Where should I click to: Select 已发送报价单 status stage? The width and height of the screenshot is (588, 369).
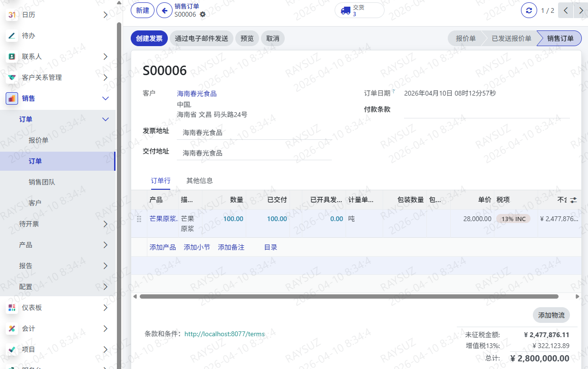click(x=511, y=39)
